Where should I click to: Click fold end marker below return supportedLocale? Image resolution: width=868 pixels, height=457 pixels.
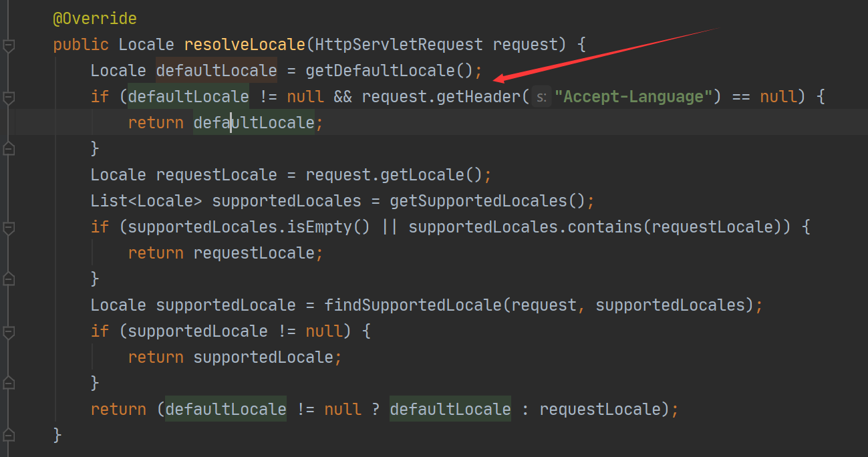pyautogui.click(x=8, y=383)
